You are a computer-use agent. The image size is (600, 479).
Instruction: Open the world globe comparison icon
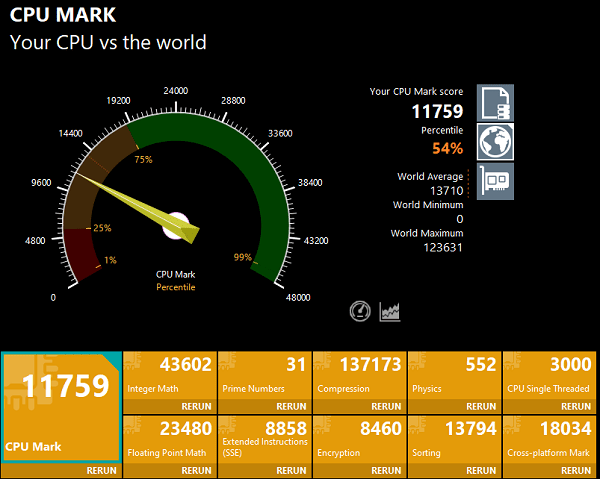[x=495, y=142]
